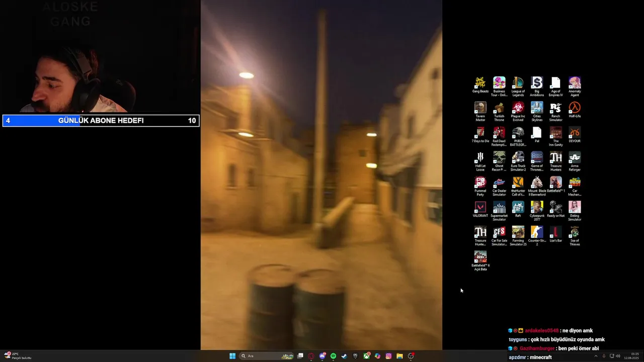Select Plague Inc Evolved icon
Screen dimensions: 644x362
[x=518, y=111]
